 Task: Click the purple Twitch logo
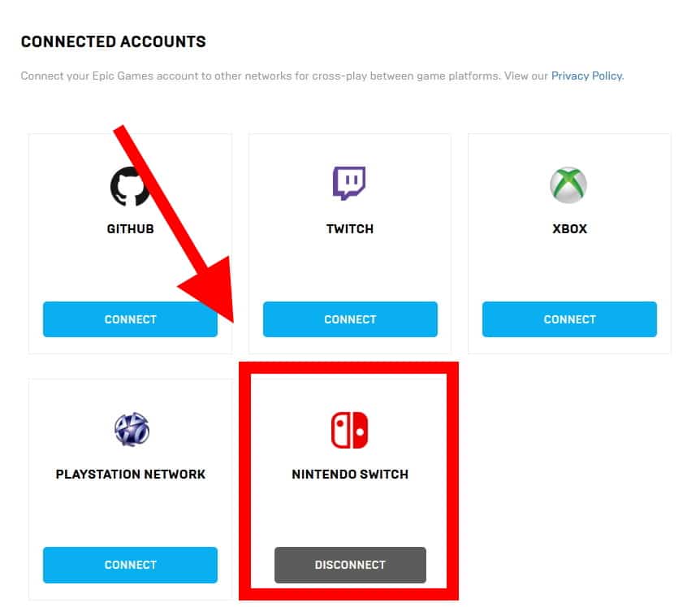point(349,184)
